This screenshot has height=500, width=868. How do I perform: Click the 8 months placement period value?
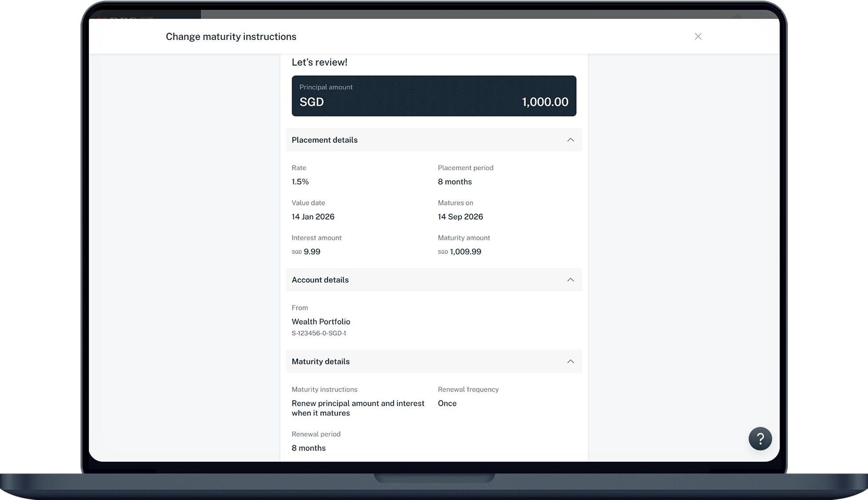click(x=455, y=182)
